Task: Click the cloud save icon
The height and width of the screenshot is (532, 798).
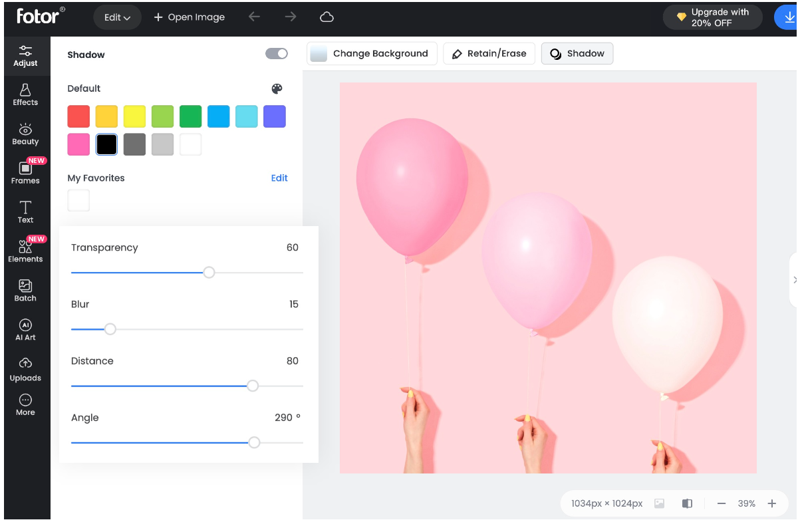Action: pos(327,17)
